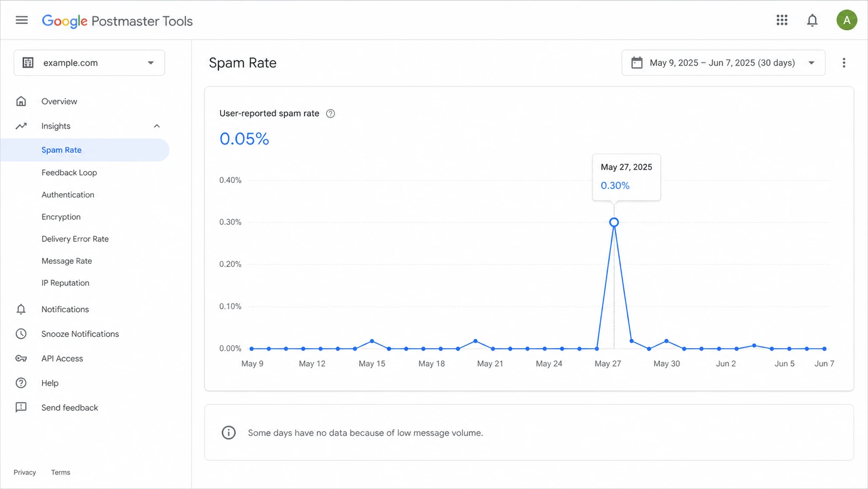The width and height of the screenshot is (868, 489).
Task: Click the API Access key icon
Action: 21,359
